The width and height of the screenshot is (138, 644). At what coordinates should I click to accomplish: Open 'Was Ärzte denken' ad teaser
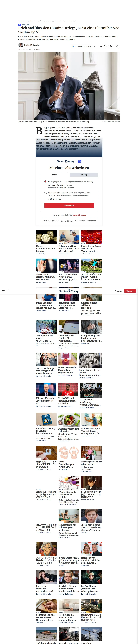(x=69, y=271)
